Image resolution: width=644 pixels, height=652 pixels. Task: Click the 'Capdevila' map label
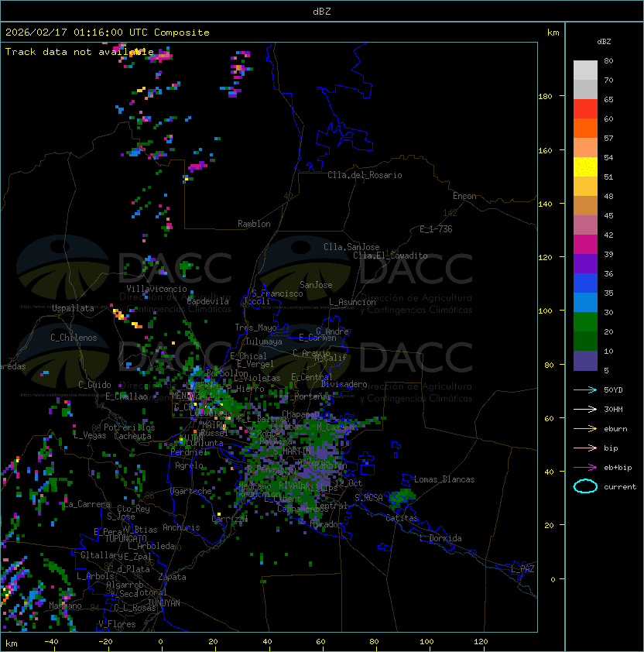208,301
